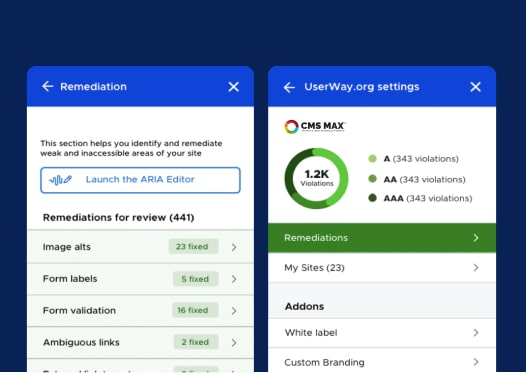Close the UserWay.org settings panel
The image size is (526, 373).
(x=475, y=87)
